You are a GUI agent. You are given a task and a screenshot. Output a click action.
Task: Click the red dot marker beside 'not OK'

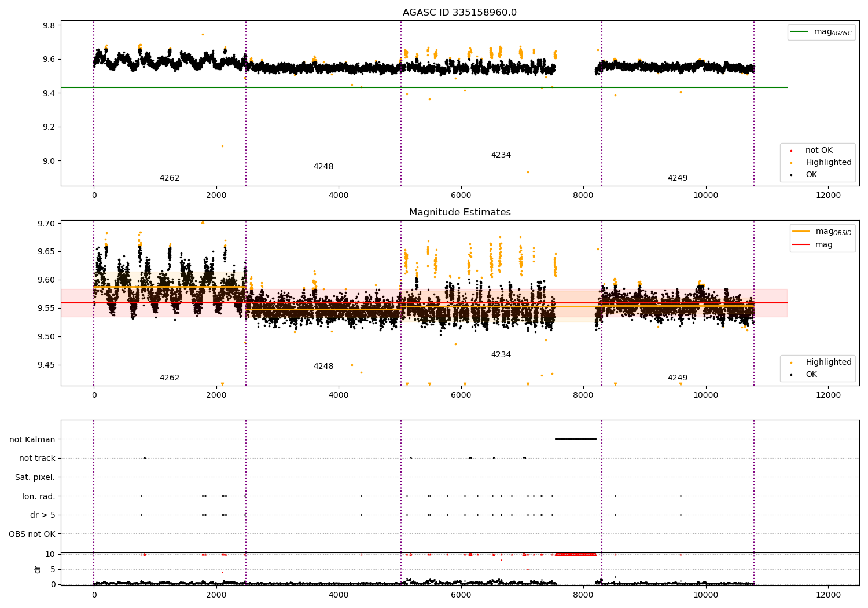tap(792, 151)
